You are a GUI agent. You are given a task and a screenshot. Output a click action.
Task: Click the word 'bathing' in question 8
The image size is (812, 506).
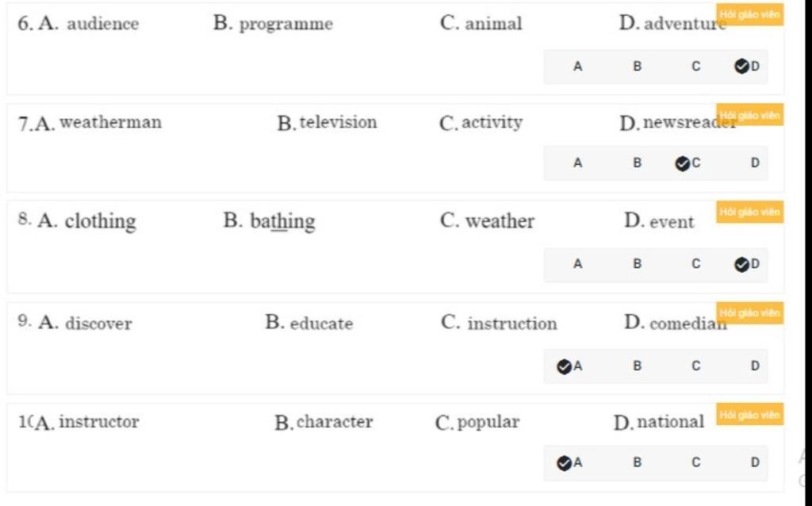[x=282, y=221]
